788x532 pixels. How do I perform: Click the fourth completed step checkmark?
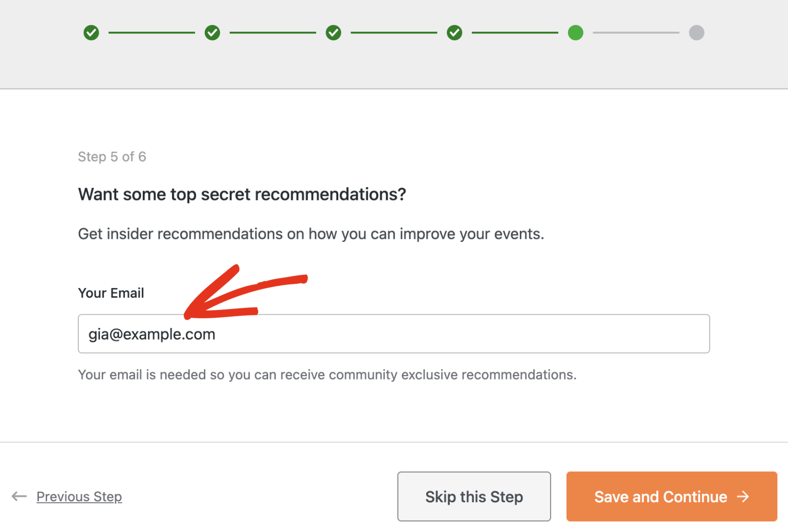tap(454, 33)
